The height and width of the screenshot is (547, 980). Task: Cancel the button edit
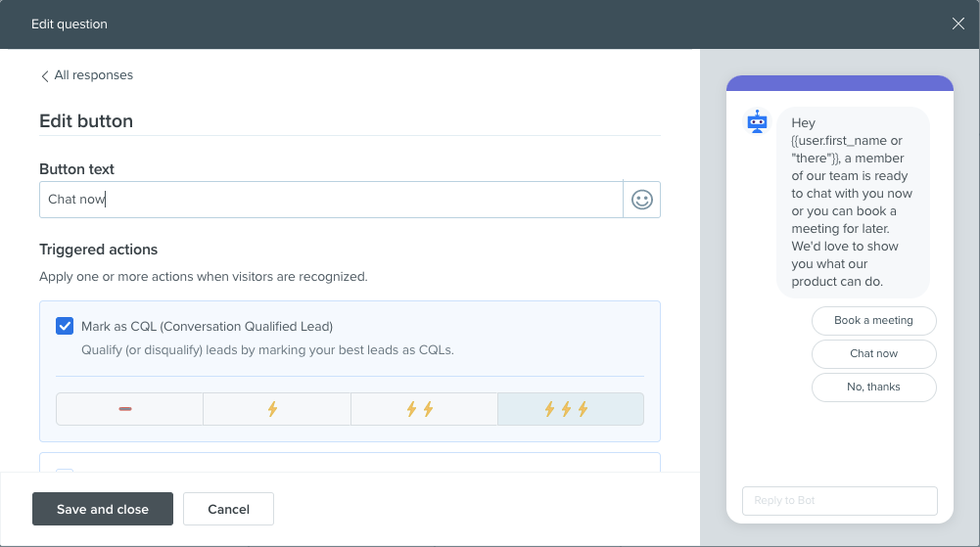228,509
